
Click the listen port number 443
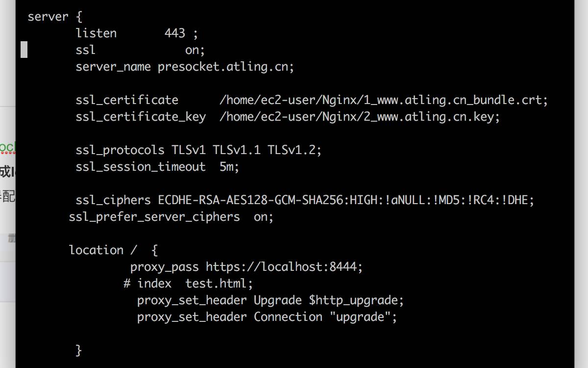[x=175, y=33]
